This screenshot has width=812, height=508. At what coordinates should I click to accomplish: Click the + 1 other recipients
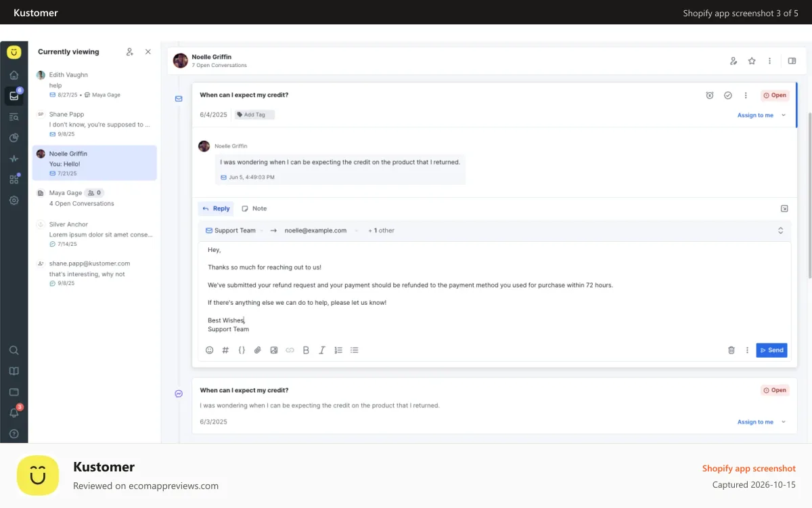(382, 230)
